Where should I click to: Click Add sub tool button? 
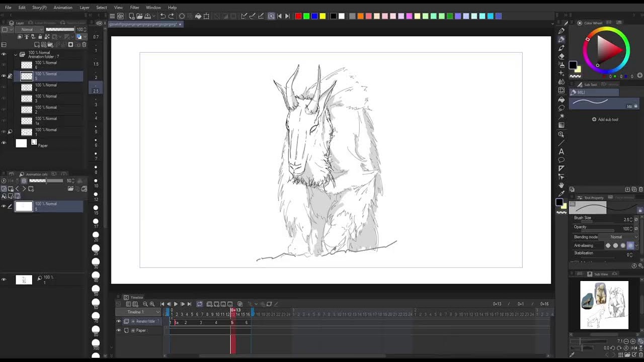pos(605,120)
